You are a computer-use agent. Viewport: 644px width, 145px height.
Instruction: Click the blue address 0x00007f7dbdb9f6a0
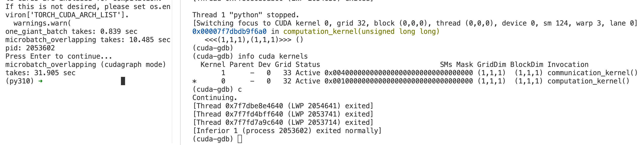tap(229, 32)
